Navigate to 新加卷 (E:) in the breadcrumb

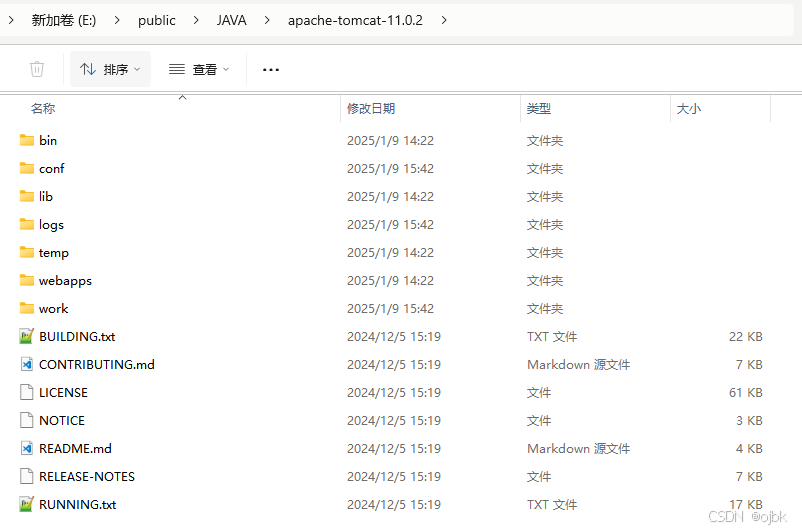(x=64, y=20)
